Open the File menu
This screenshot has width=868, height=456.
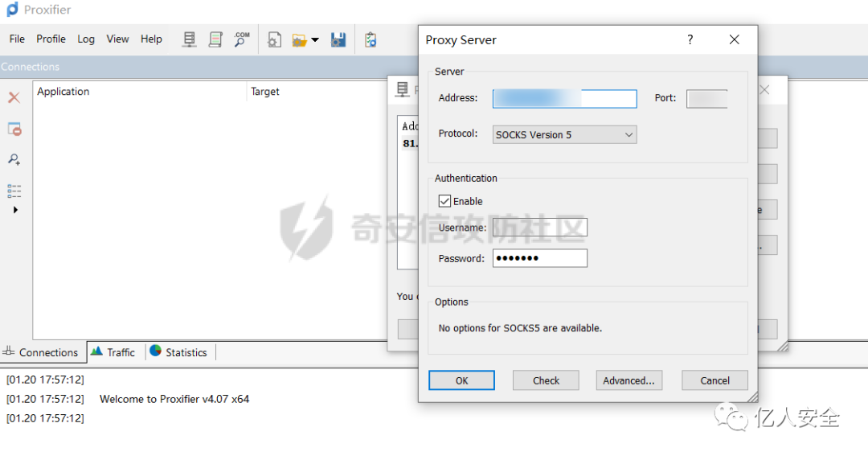(x=17, y=39)
